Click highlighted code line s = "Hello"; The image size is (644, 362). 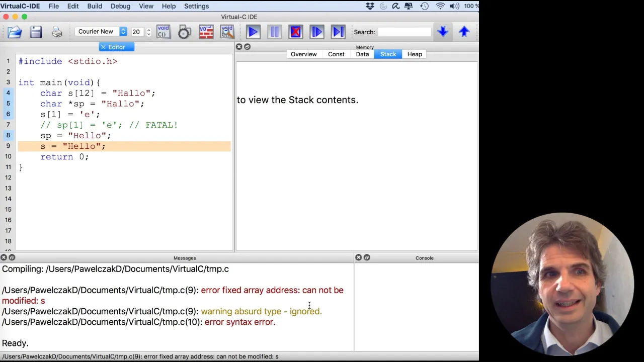(124, 146)
